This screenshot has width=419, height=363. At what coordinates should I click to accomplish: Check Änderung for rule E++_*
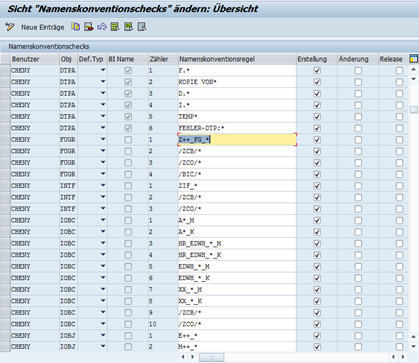358,336
